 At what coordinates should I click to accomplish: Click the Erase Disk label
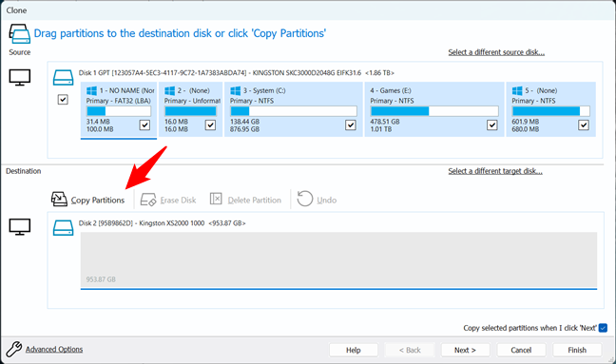click(x=178, y=201)
